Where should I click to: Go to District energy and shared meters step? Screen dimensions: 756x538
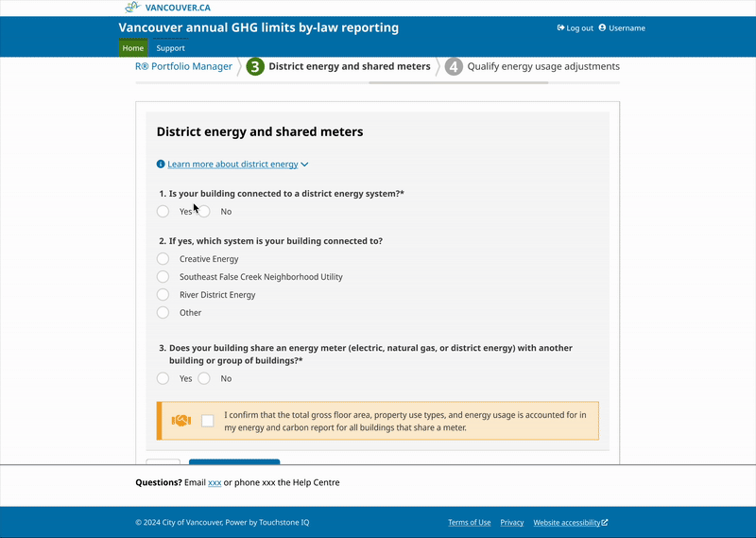point(350,66)
